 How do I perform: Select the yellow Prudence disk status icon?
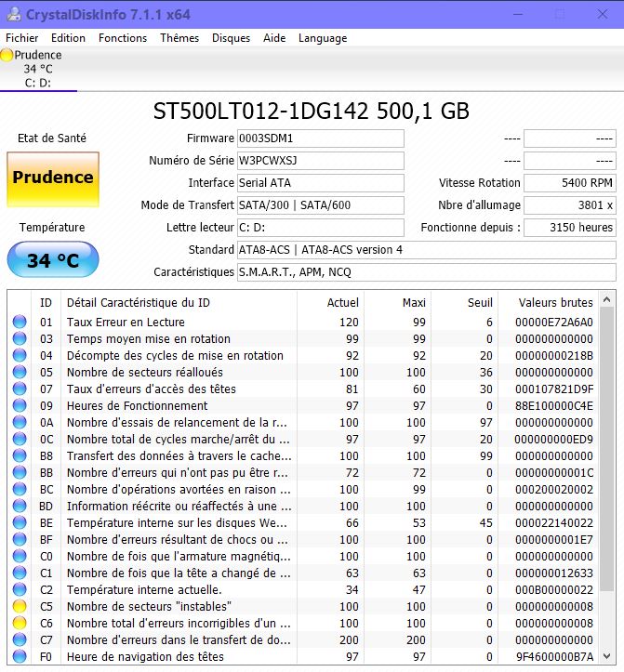pyautogui.click(x=7, y=55)
